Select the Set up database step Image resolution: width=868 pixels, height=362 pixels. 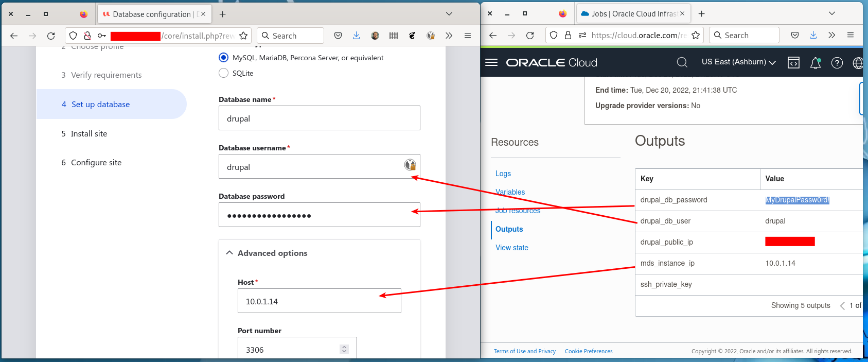(x=111, y=104)
